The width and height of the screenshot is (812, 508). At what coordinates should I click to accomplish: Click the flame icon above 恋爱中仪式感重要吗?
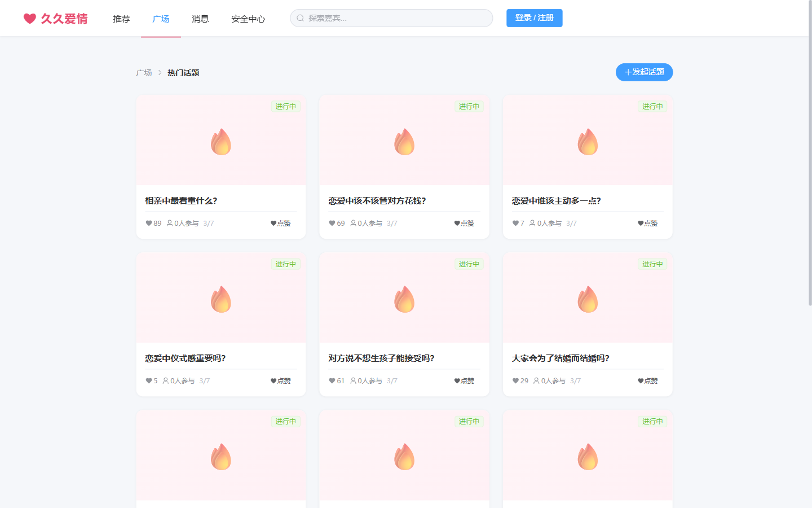pyautogui.click(x=221, y=299)
